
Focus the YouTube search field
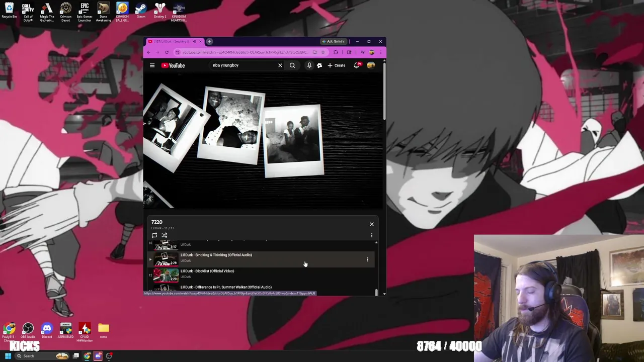point(244,65)
